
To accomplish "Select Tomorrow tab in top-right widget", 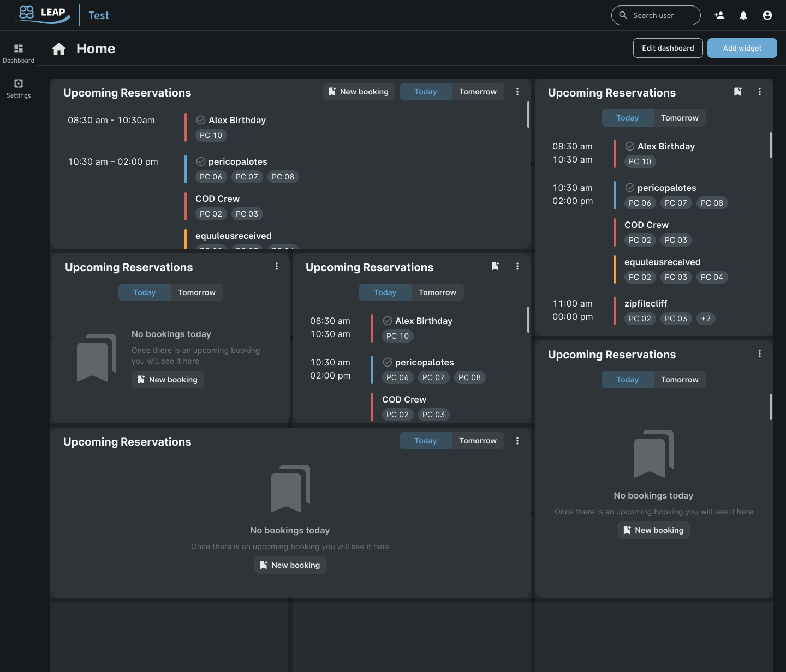I will [680, 118].
